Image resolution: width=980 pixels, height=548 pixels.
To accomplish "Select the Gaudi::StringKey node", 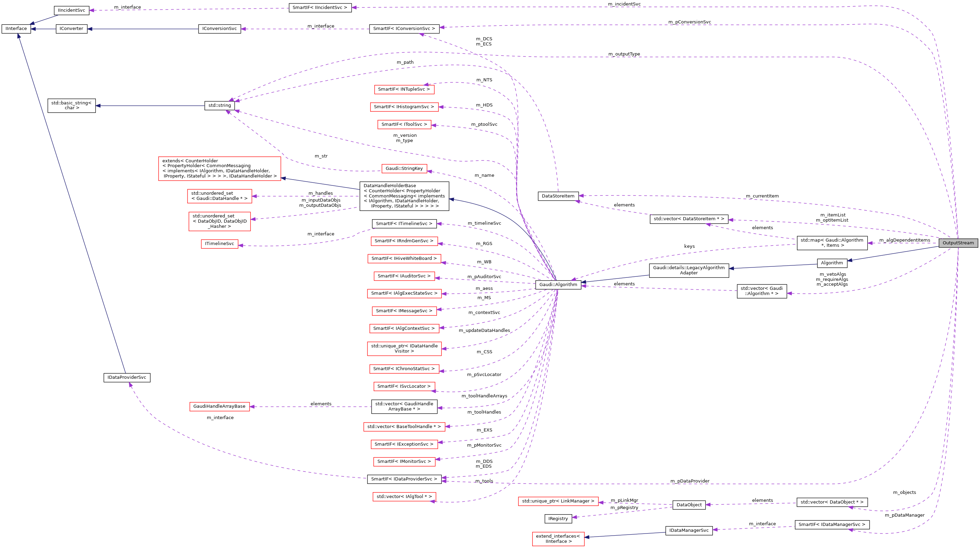I will point(404,168).
